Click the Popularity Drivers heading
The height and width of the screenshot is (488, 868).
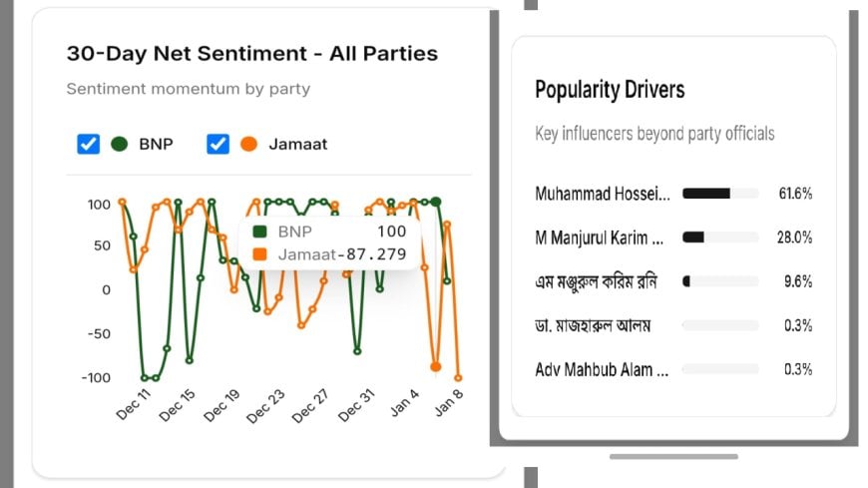point(610,90)
